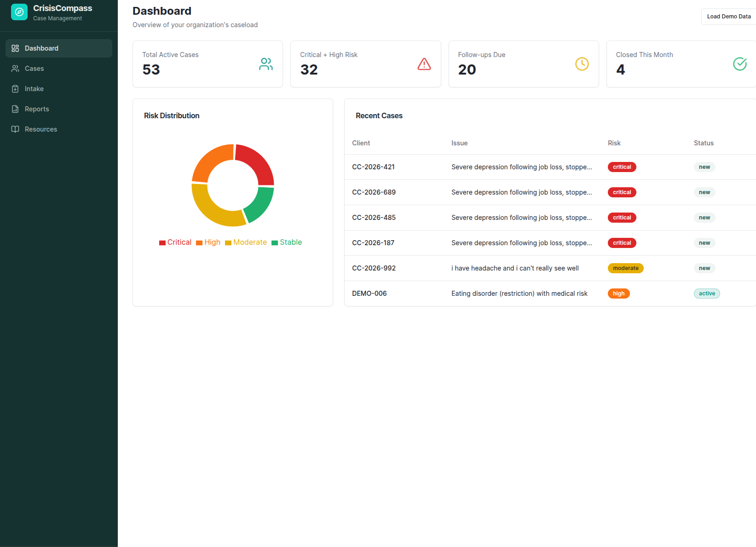Click the critical badge for CC-2026-689
756x547 pixels.
click(622, 192)
